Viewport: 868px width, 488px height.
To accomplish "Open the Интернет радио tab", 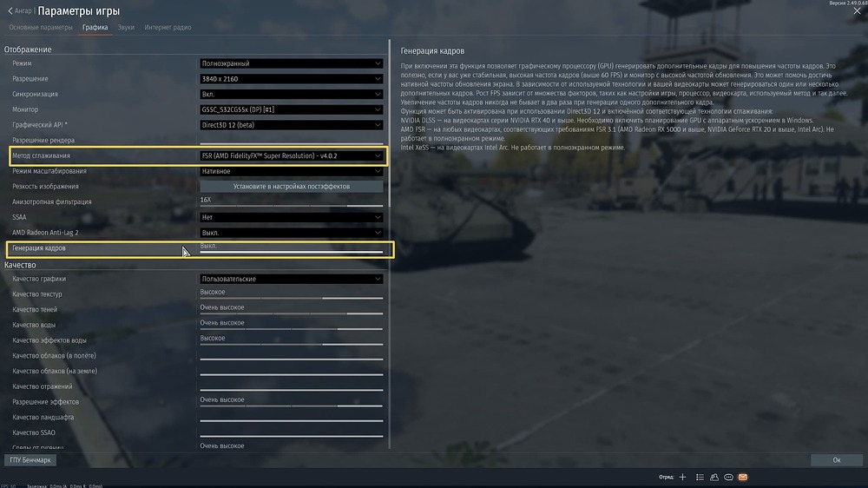I will tap(168, 28).
